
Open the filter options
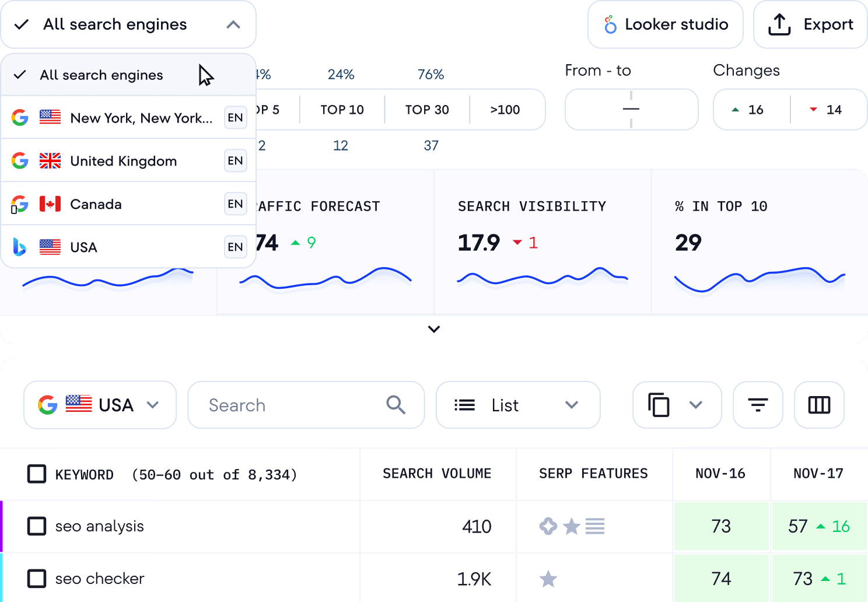point(758,405)
